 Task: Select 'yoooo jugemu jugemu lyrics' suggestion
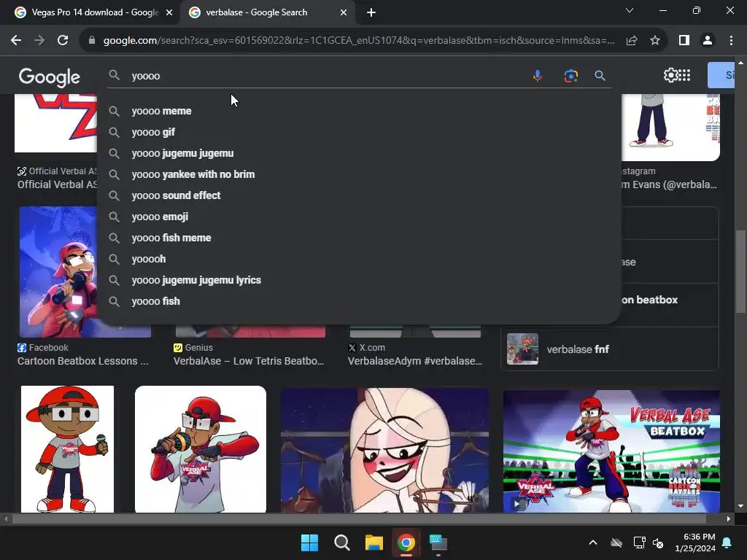tap(359, 280)
